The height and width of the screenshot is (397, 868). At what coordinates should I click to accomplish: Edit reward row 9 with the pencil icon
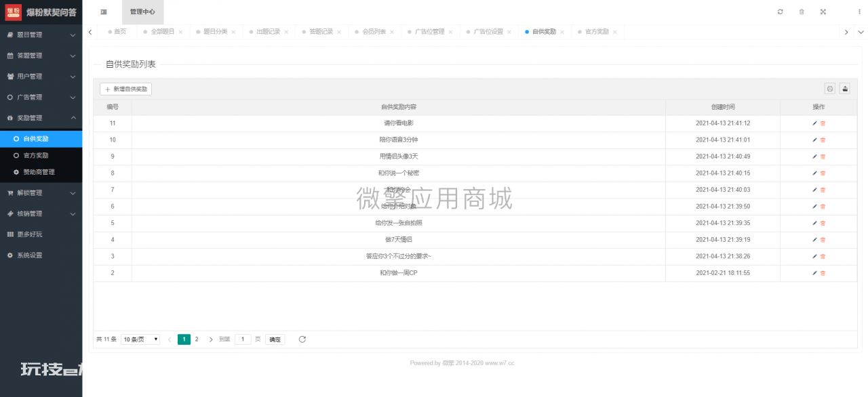pyautogui.click(x=814, y=156)
